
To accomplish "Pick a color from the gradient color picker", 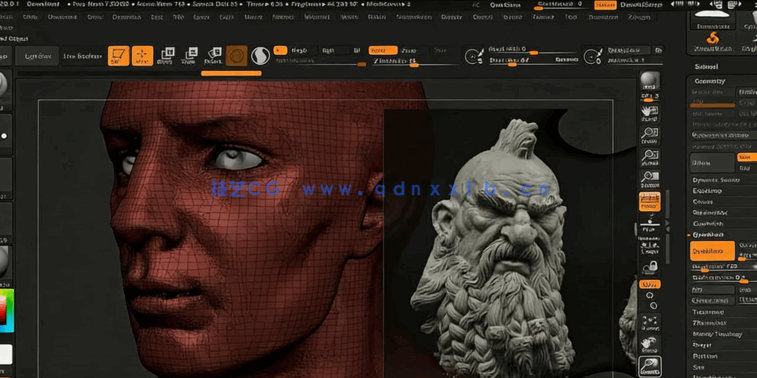I will pyautogui.click(x=6, y=311).
